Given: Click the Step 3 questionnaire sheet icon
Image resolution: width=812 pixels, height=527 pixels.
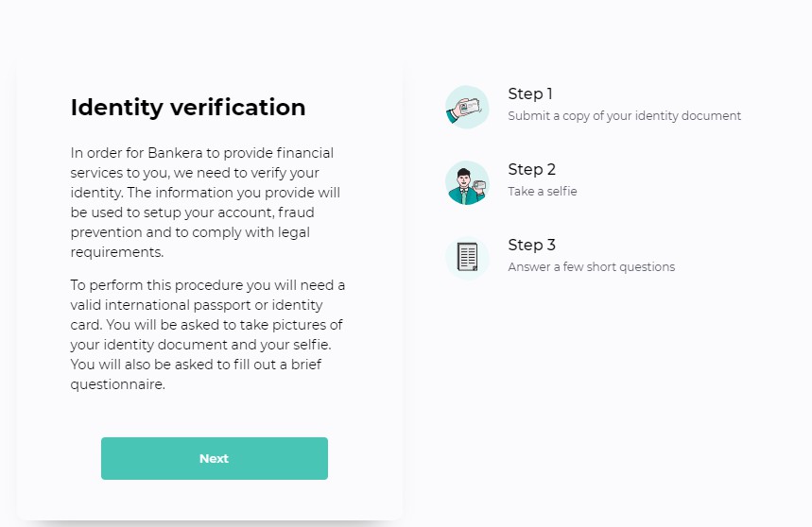Looking at the screenshot, I should tap(467, 258).
